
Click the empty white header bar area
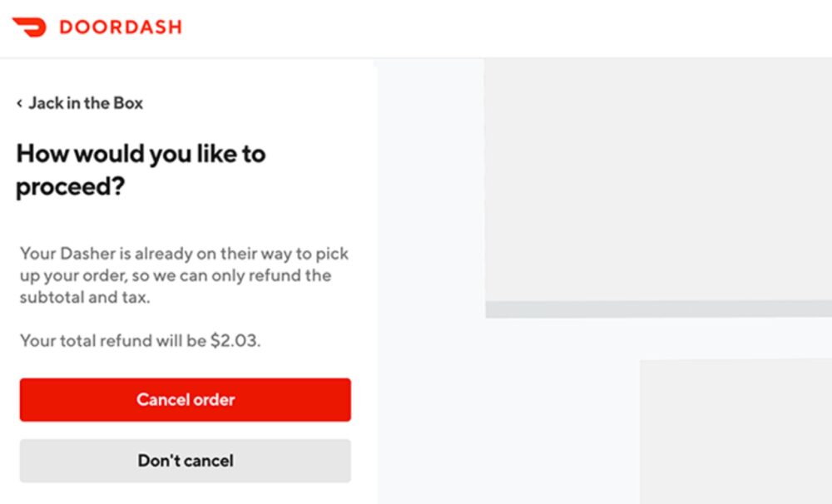click(499, 28)
